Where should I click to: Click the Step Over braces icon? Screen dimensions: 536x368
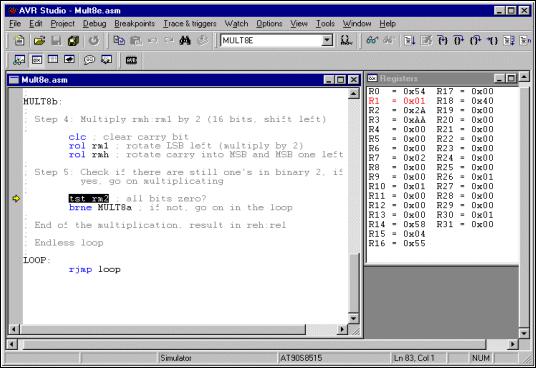point(459,41)
